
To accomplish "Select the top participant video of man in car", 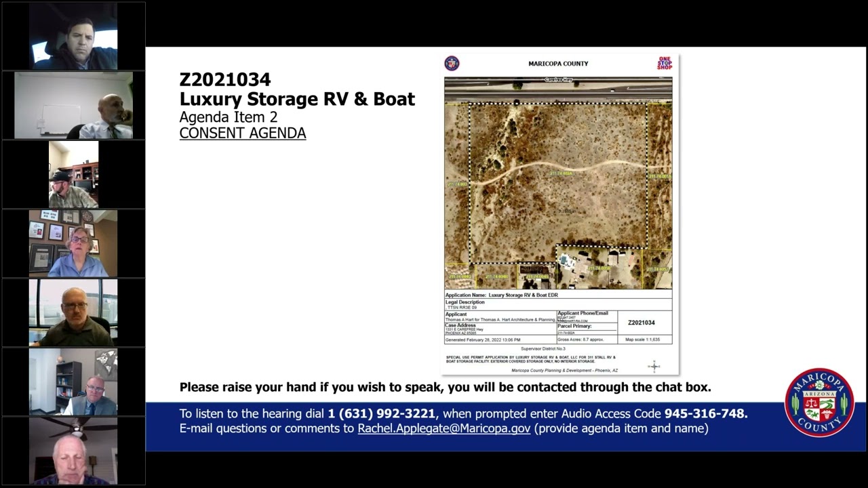I will [x=73, y=36].
